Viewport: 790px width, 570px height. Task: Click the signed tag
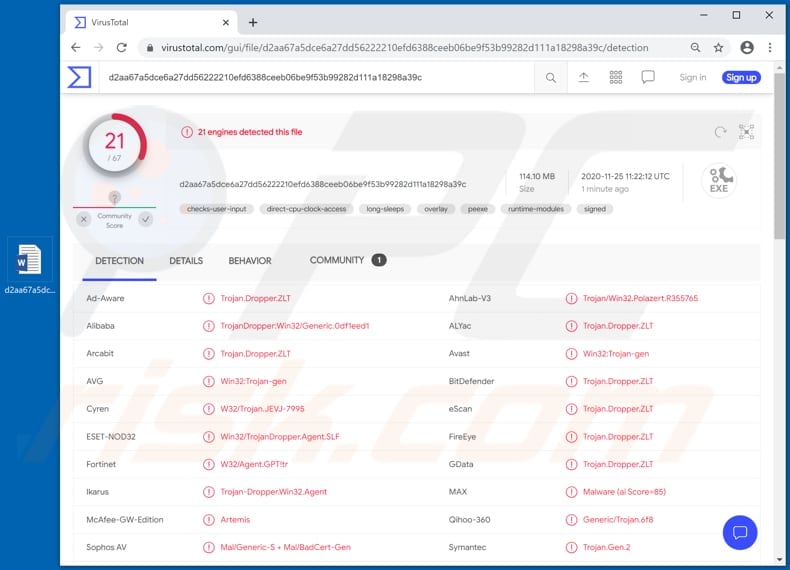point(595,209)
